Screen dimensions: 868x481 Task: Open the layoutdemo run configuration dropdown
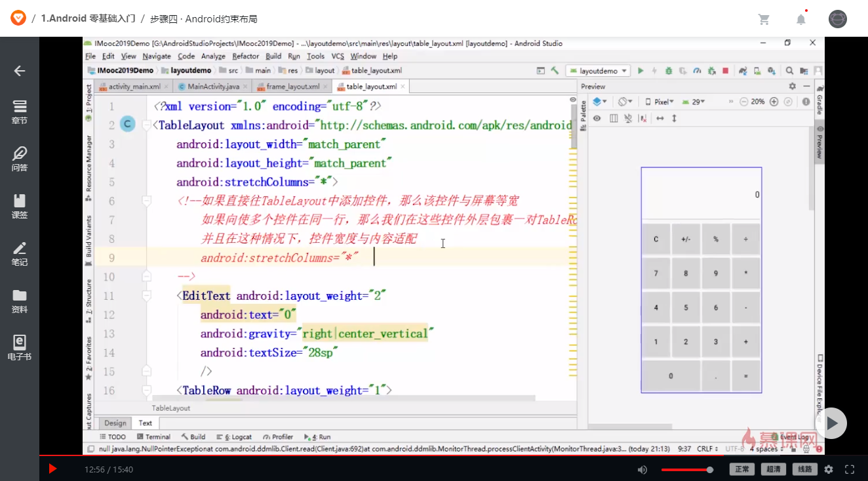tap(599, 70)
